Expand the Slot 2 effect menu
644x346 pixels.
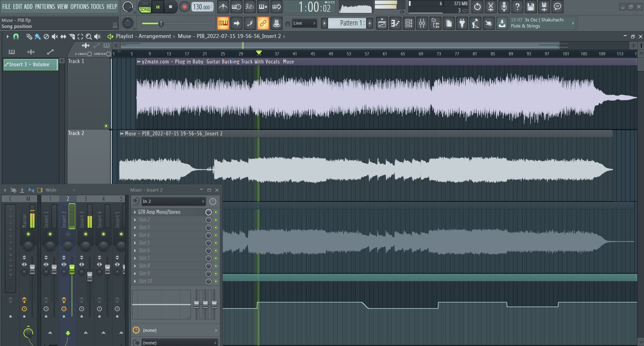point(135,220)
